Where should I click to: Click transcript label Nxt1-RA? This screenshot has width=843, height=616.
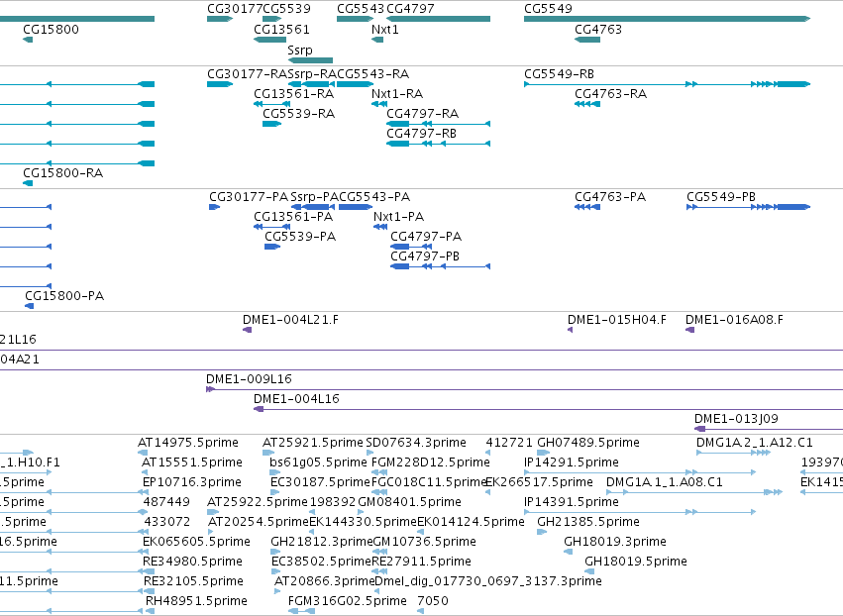tap(397, 93)
